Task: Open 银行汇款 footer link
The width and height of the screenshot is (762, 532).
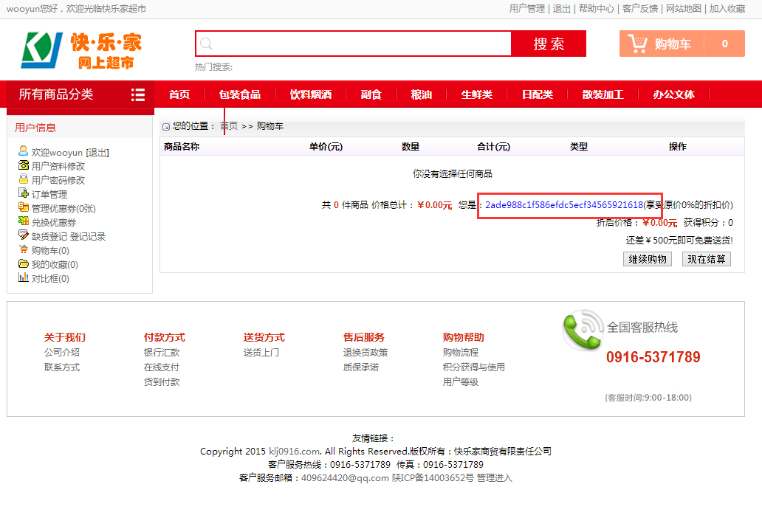Action: [162, 352]
